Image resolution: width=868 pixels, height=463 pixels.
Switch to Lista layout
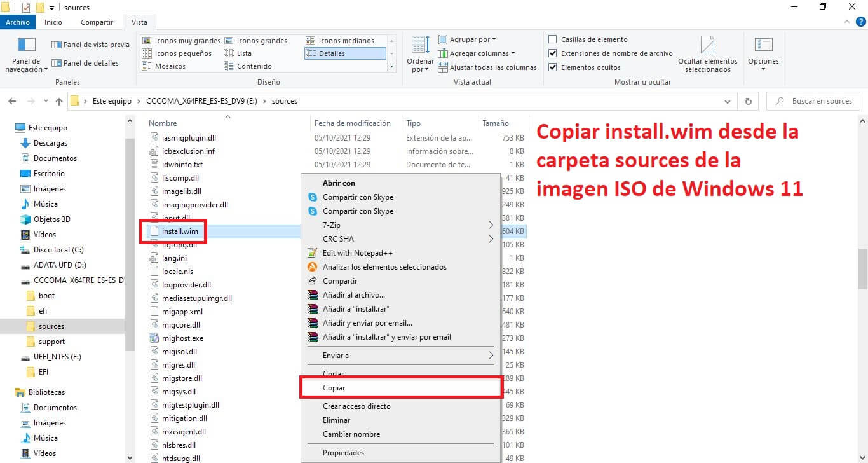[238, 53]
